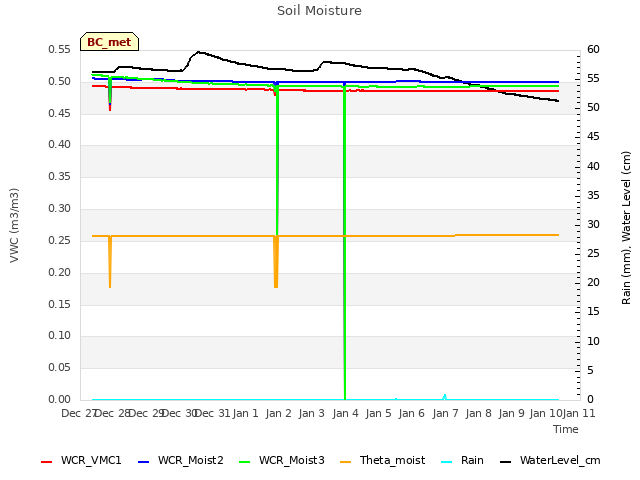Viewport: 640px width, 480px height.
Task: Toggle the WaterLevel_cm legend entry
Action: pos(550,461)
